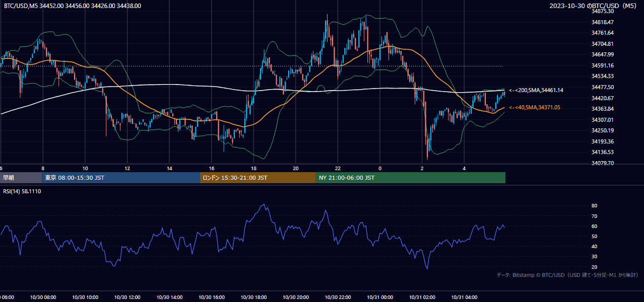Viewport: 644px width, 302px height.
Task: Click the 10/30 18:00 date label
Action: [x=253, y=297]
